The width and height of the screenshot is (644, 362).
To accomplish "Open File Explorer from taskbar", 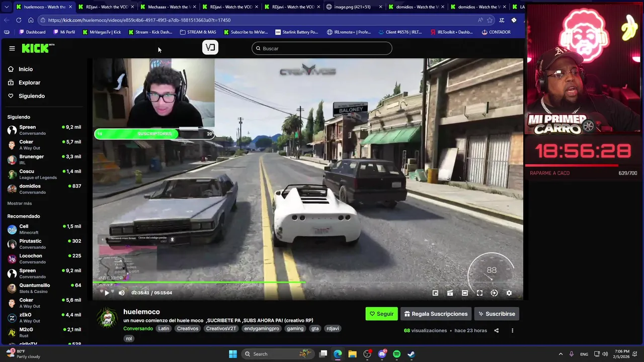I will coord(352,354).
